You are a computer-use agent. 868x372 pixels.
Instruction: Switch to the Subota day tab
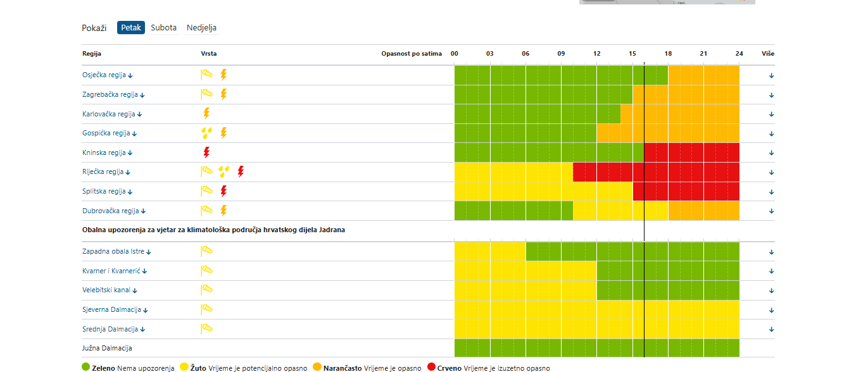[x=163, y=28]
